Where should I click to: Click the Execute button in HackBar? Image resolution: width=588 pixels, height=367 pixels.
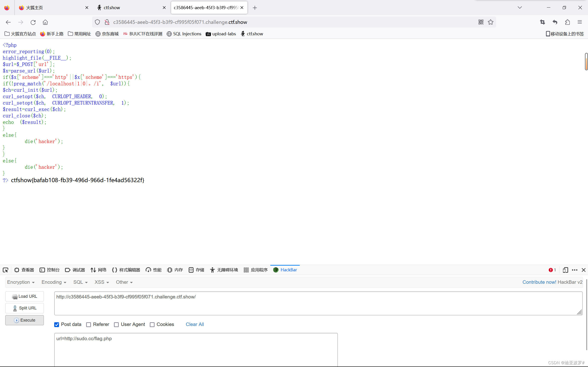24,320
